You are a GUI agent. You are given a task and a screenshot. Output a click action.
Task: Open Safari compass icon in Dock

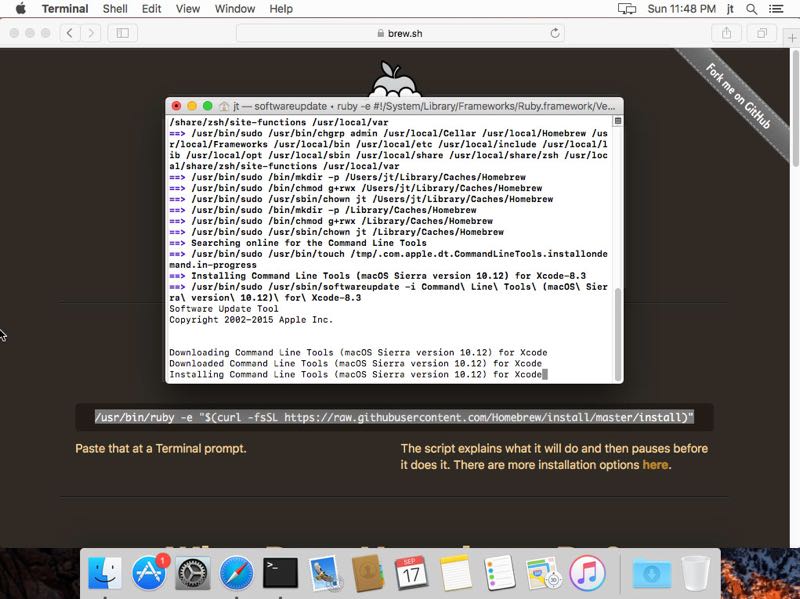(236, 573)
